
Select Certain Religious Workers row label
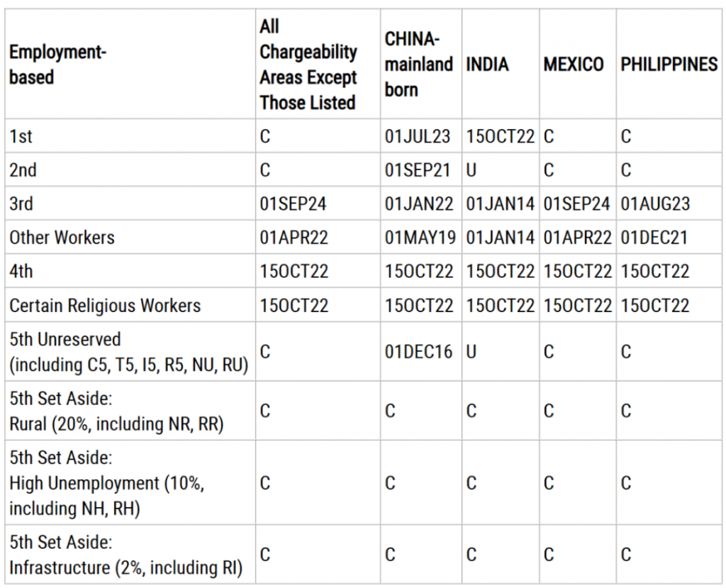click(x=105, y=306)
